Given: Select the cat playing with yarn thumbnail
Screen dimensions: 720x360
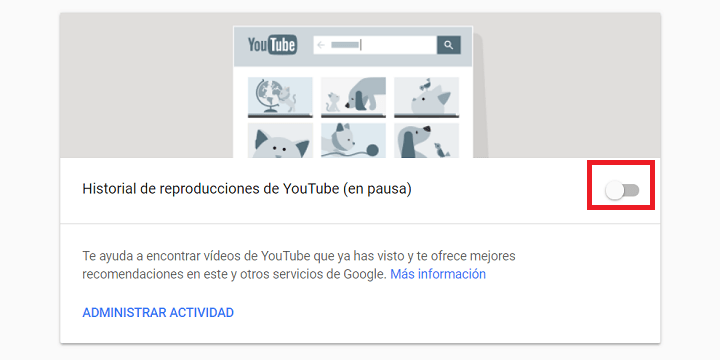Looking at the screenshot, I should point(353,141).
